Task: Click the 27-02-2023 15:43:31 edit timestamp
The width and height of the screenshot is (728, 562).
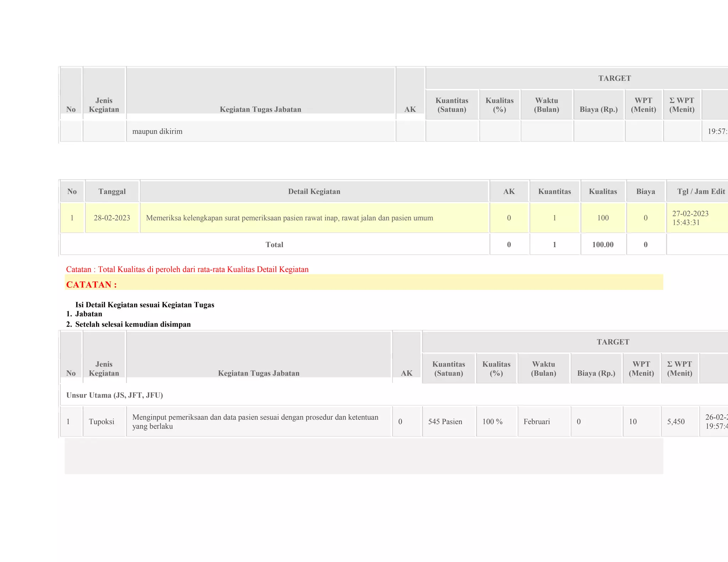Action: pos(690,218)
